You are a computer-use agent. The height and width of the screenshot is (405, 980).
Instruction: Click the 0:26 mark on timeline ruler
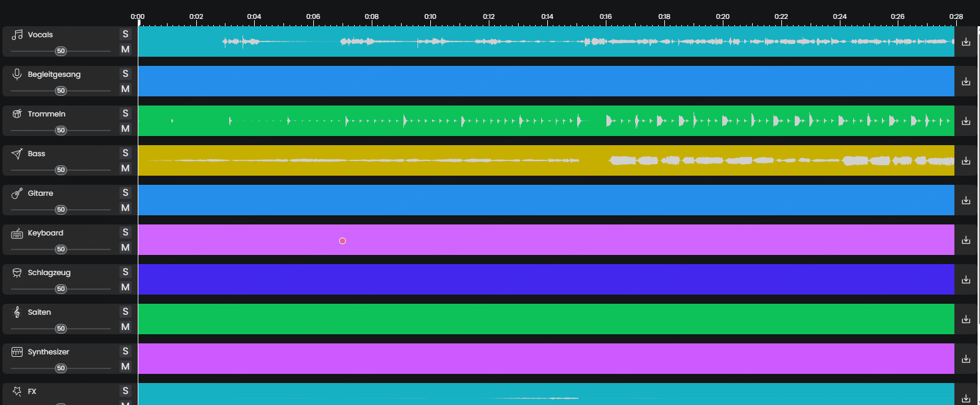(x=898, y=16)
